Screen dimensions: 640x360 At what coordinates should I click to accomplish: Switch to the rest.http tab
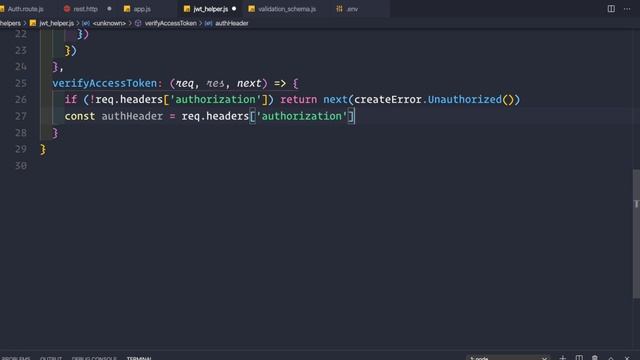click(x=86, y=9)
